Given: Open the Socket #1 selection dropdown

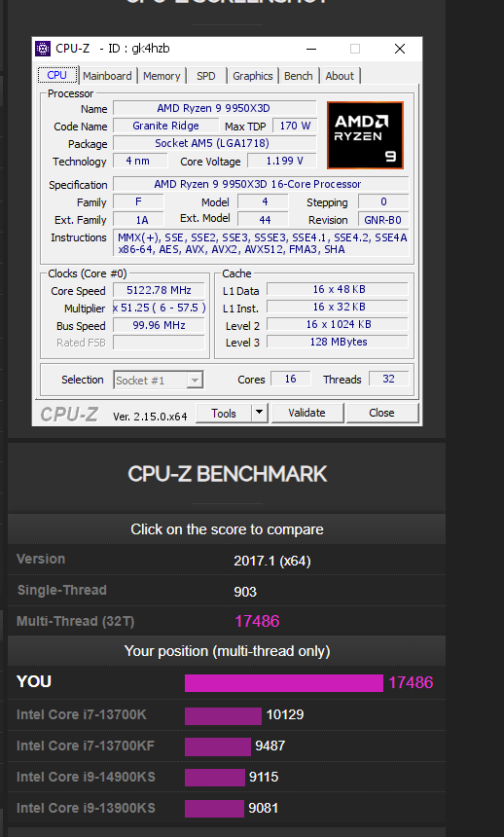Looking at the screenshot, I should click(x=158, y=381).
